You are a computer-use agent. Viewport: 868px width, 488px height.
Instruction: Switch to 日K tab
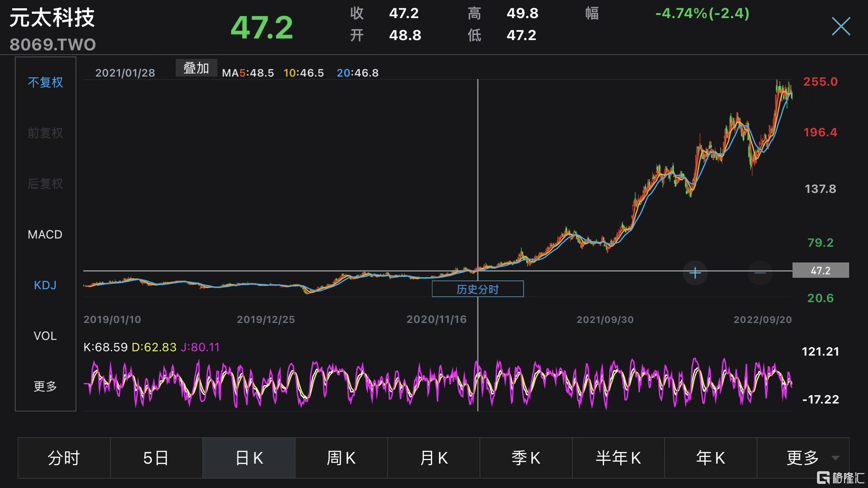click(249, 458)
